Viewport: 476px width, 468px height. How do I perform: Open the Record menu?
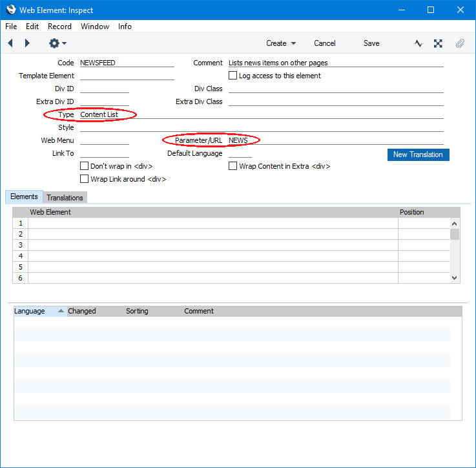pos(59,27)
